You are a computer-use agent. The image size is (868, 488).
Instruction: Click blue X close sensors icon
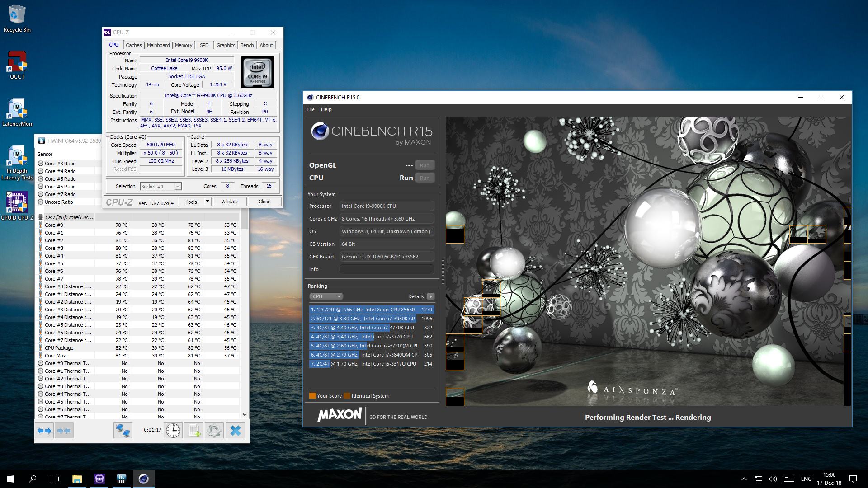[236, 431]
